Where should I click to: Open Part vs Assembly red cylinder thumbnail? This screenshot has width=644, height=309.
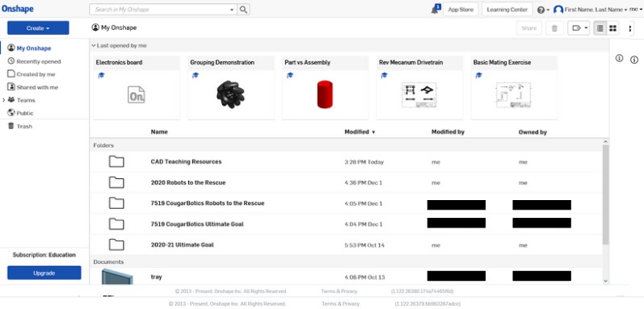(x=325, y=94)
